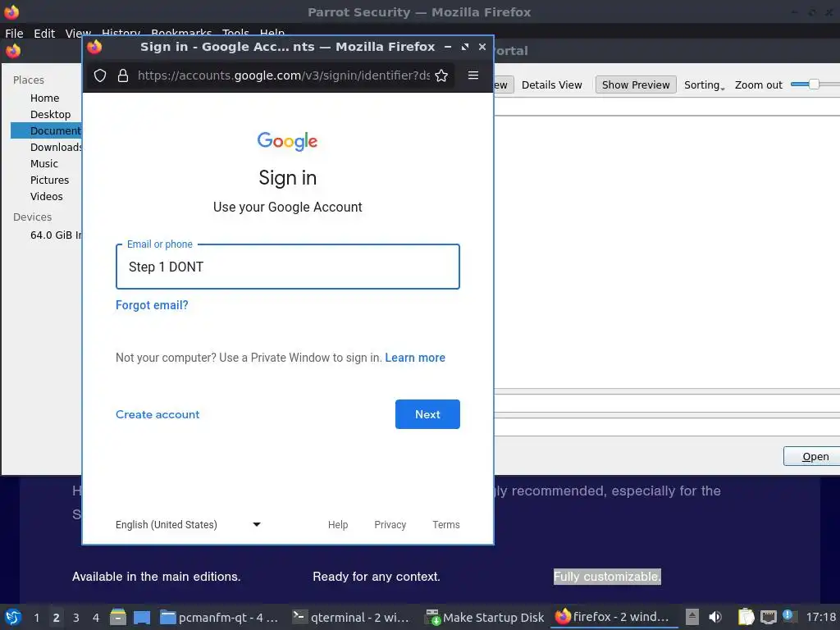Adjust the Zoom out slider in file dialog

(x=814, y=84)
